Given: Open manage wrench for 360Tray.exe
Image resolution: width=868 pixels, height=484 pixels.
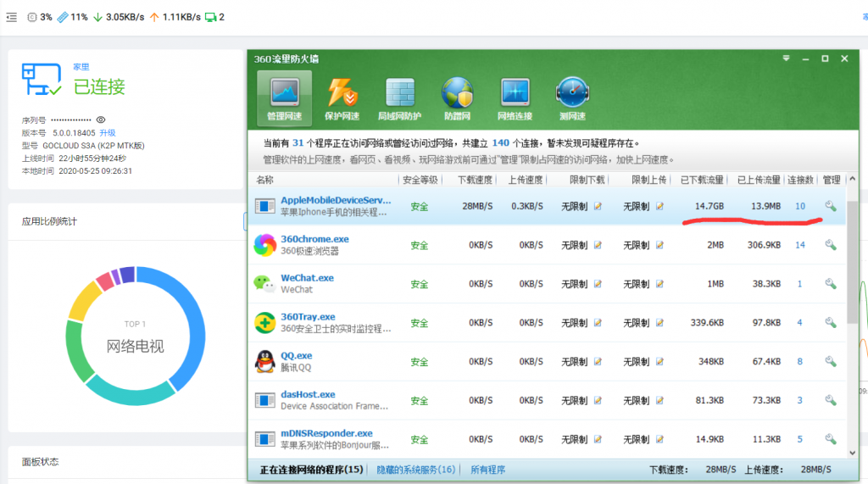Looking at the screenshot, I should (x=831, y=322).
